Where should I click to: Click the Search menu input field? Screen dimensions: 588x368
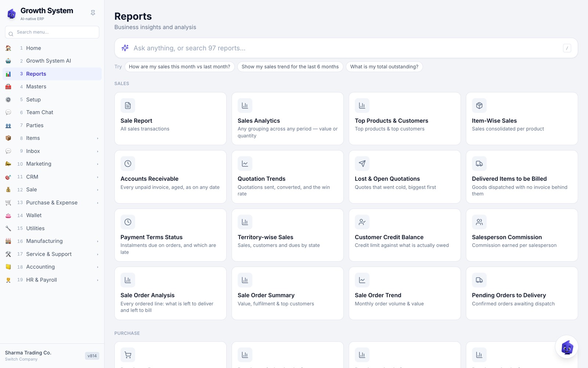(52, 32)
